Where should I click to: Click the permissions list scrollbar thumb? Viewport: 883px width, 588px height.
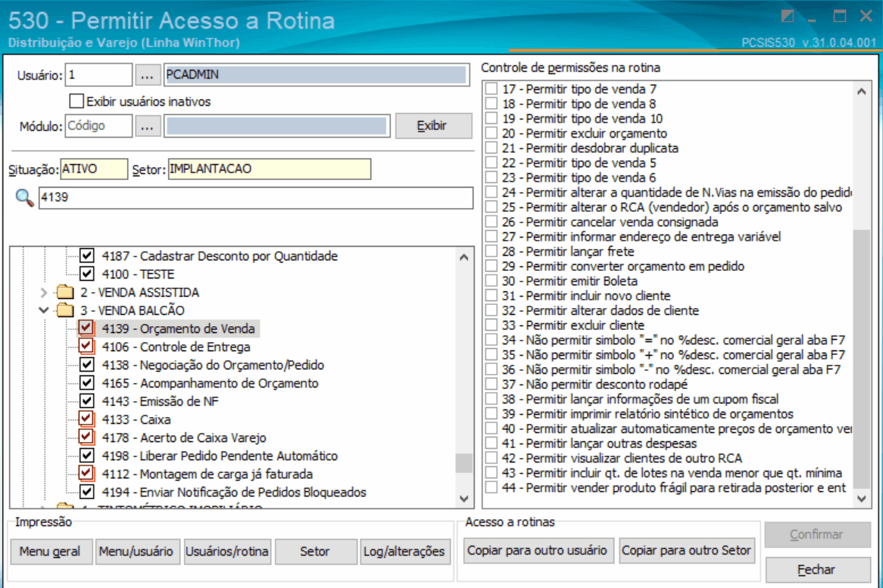click(x=862, y=359)
